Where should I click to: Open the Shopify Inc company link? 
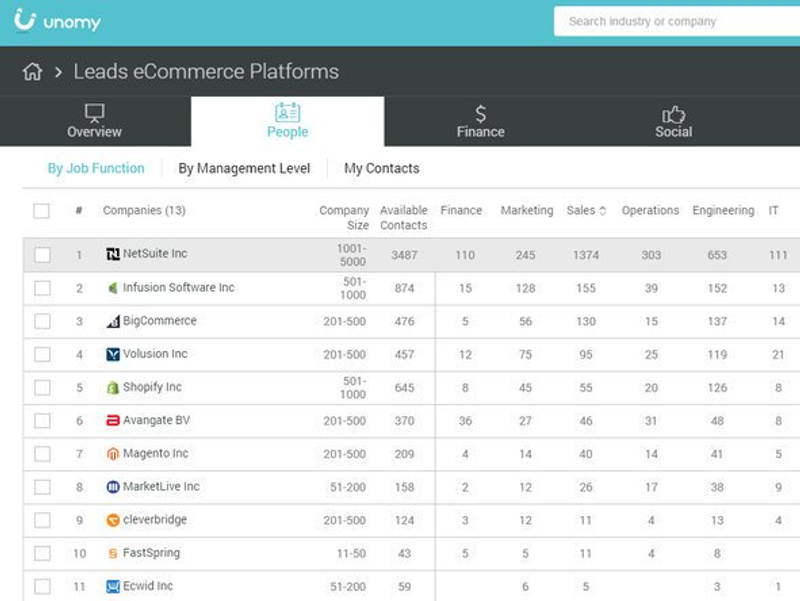pyautogui.click(x=152, y=387)
